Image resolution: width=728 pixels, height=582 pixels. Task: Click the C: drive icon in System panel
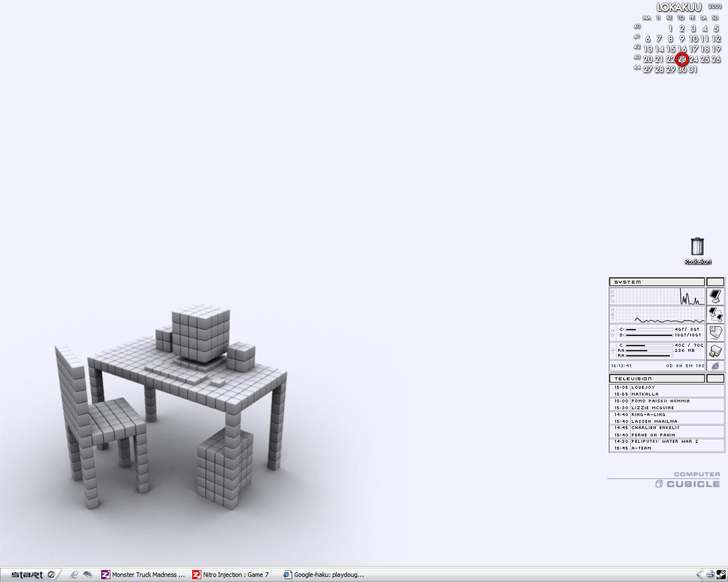pyautogui.click(x=715, y=332)
